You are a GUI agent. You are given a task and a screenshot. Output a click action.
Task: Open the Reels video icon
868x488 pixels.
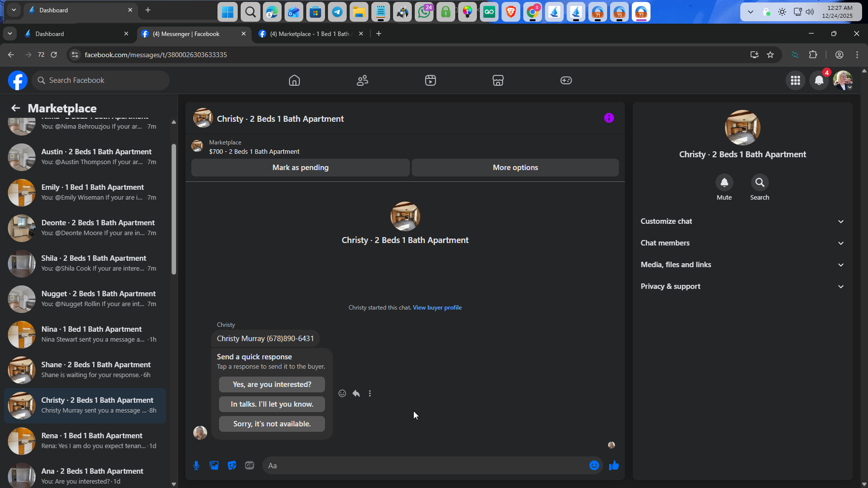click(x=431, y=80)
